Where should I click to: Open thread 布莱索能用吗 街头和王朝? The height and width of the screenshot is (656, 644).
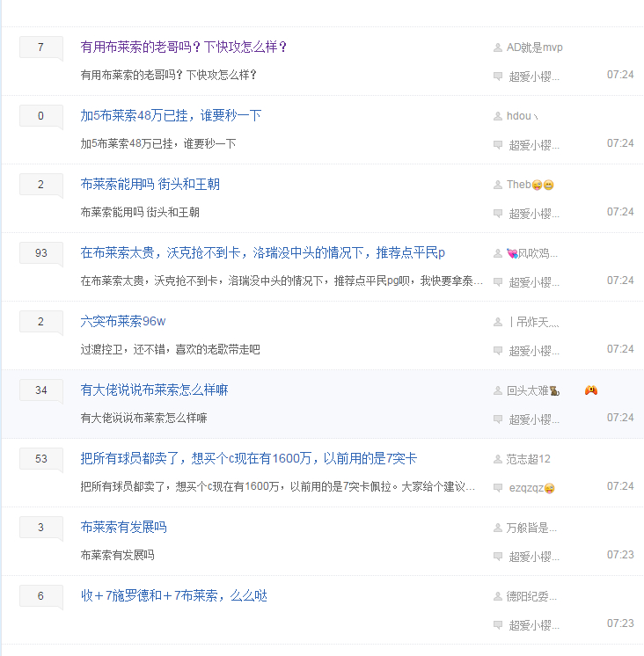[x=150, y=184]
